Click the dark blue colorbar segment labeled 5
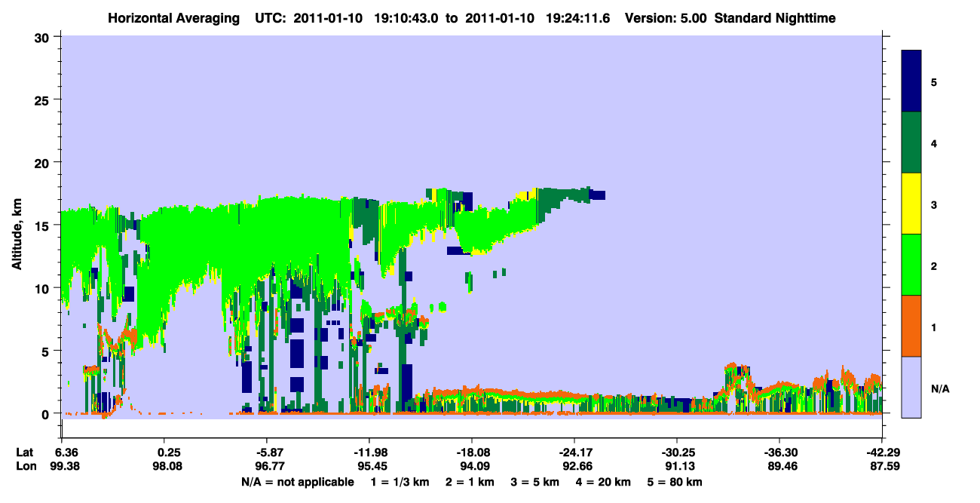Screen dimensions: 980x503 click(x=911, y=81)
